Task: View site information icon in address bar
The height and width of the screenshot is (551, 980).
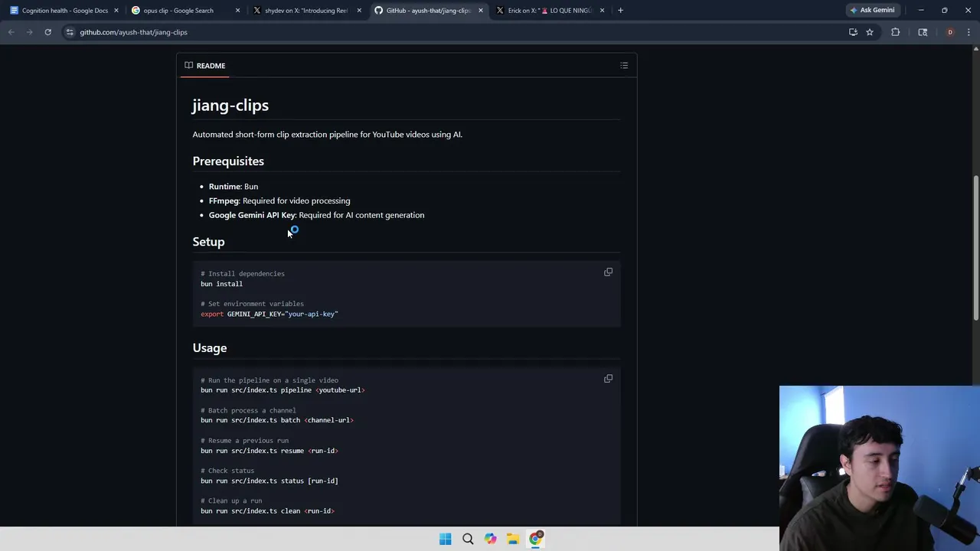Action: click(70, 32)
